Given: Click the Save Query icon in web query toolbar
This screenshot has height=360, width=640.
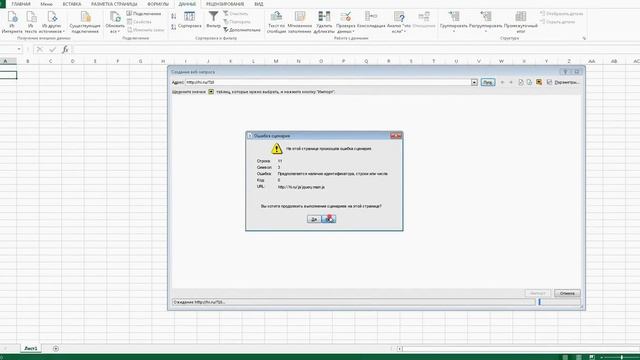Looking at the screenshot, I should pos(549,82).
